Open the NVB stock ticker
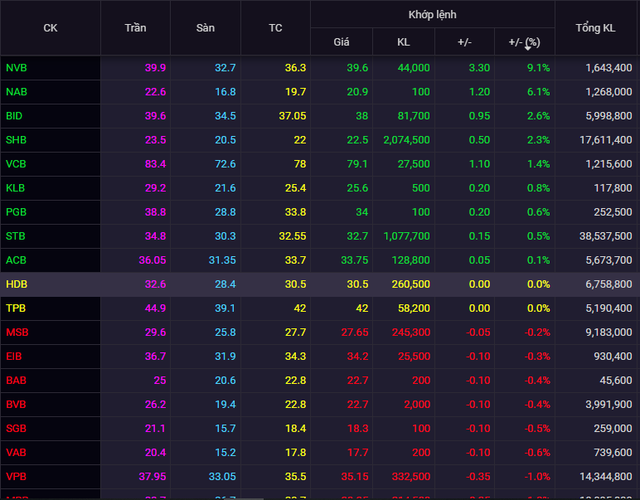This screenshot has height=500, width=640. coord(17,68)
